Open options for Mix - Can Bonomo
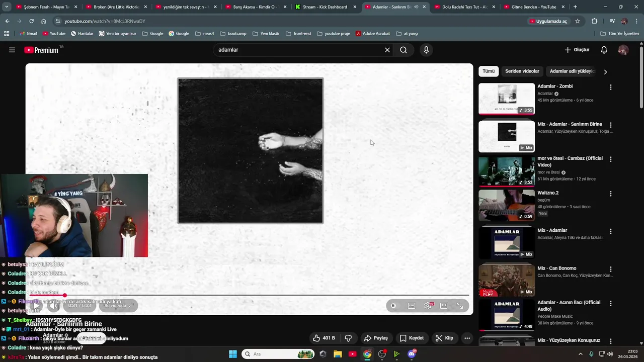Viewport: 644px width, 362px height. (611, 269)
